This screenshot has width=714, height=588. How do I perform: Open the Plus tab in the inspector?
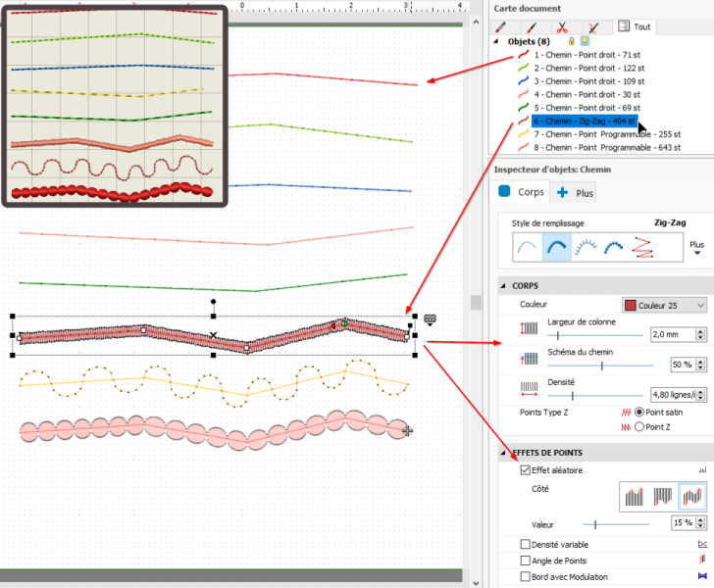[x=574, y=193]
